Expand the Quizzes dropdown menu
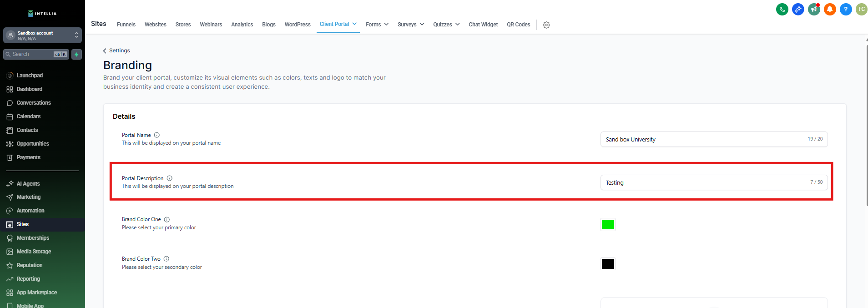The width and height of the screenshot is (868, 308). [446, 25]
